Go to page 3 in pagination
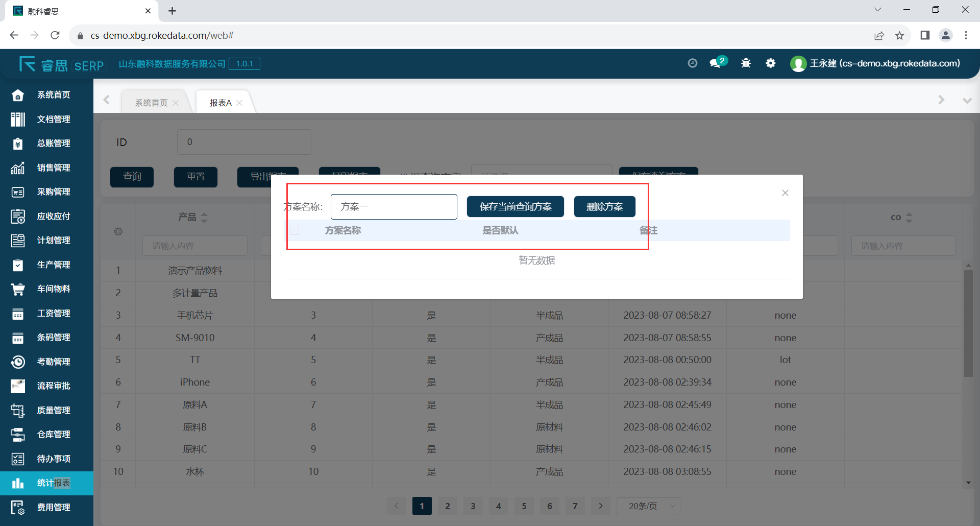The height and width of the screenshot is (526, 980). coord(473,506)
